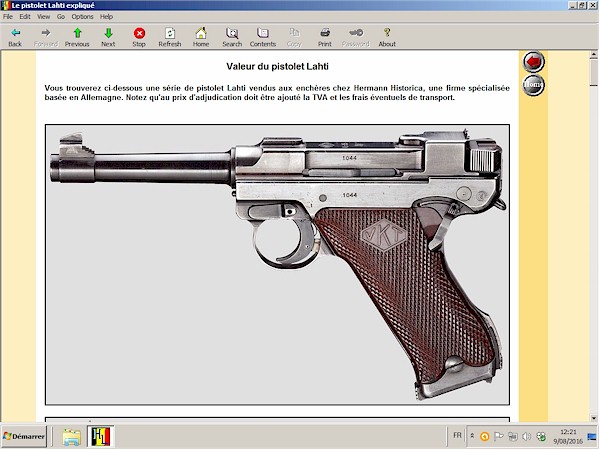Click the Password key icon

pyautogui.click(x=356, y=33)
